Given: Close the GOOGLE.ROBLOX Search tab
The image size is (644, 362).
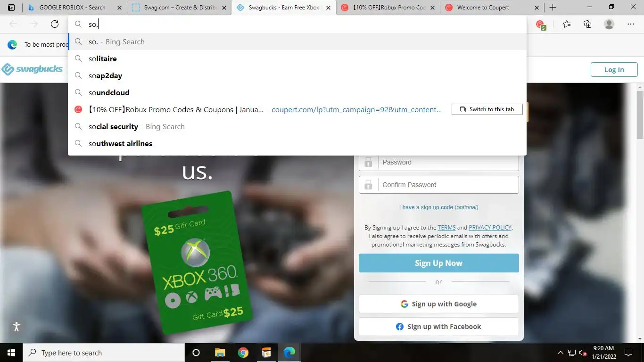Looking at the screenshot, I should point(119,8).
